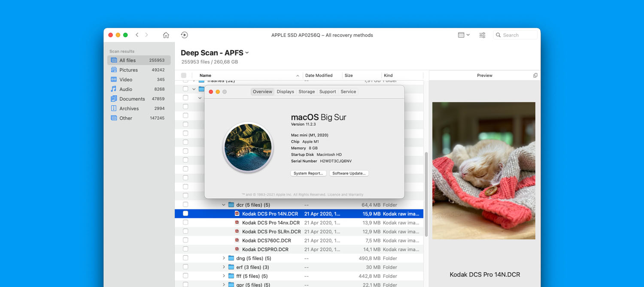Viewport: 644px width, 287px height.
Task: Click the Software Update... button
Action: coord(349,173)
